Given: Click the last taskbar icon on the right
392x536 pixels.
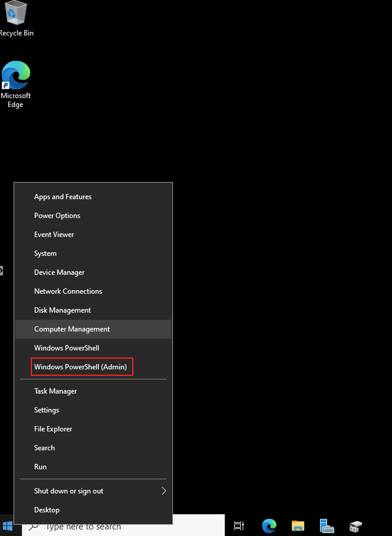Looking at the screenshot, I should coord(355,526).
